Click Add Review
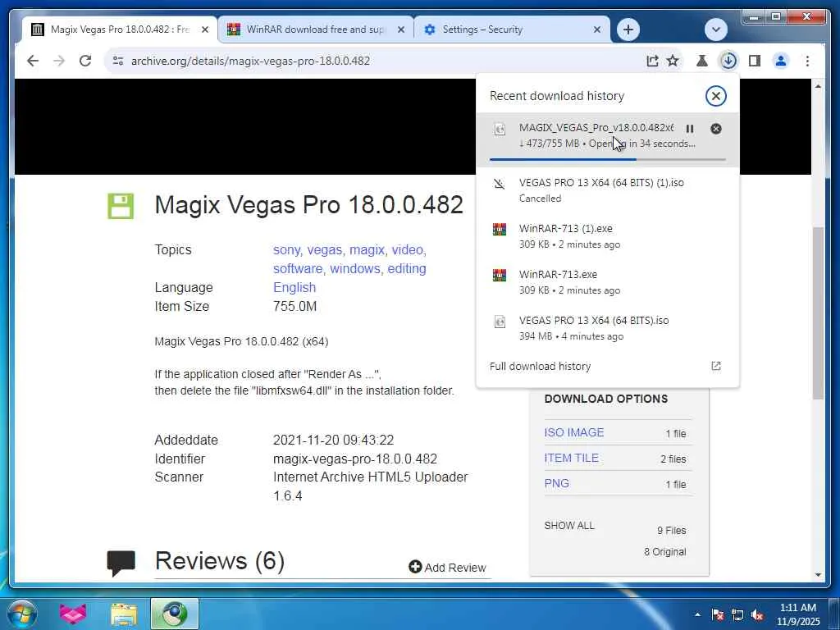Screen dimensions: 840x630 [x=447, y=568]
